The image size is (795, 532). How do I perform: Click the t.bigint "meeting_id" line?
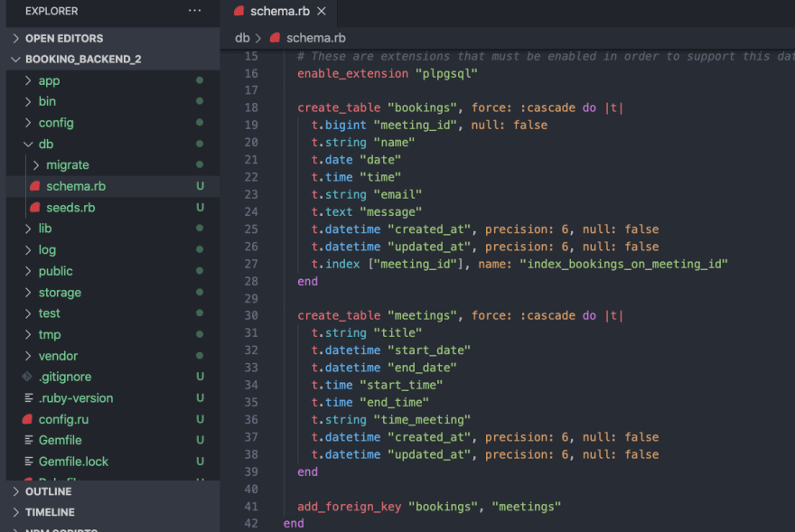pos(429,126)
